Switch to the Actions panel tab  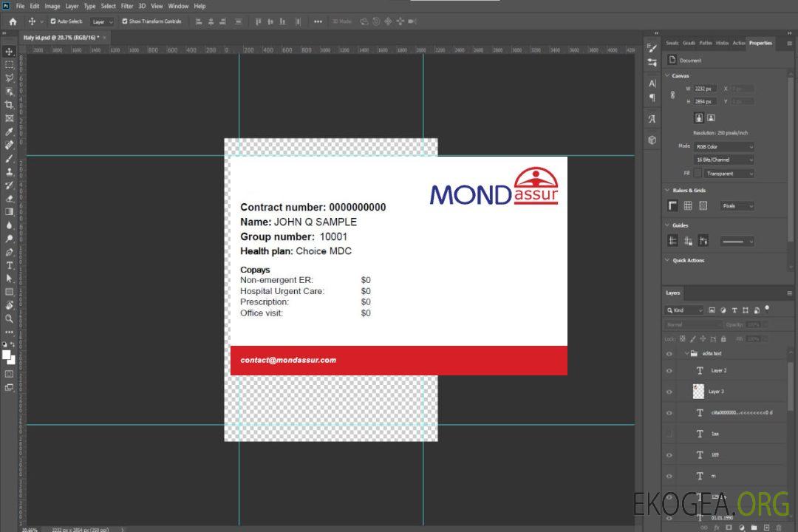[739, 43]
